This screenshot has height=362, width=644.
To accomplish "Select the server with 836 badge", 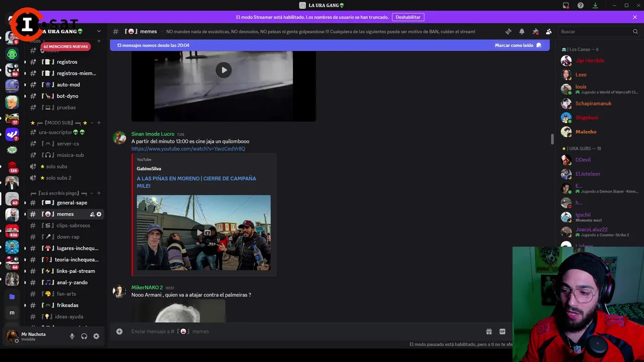I will pyautogui.click(x=12, y=230).
